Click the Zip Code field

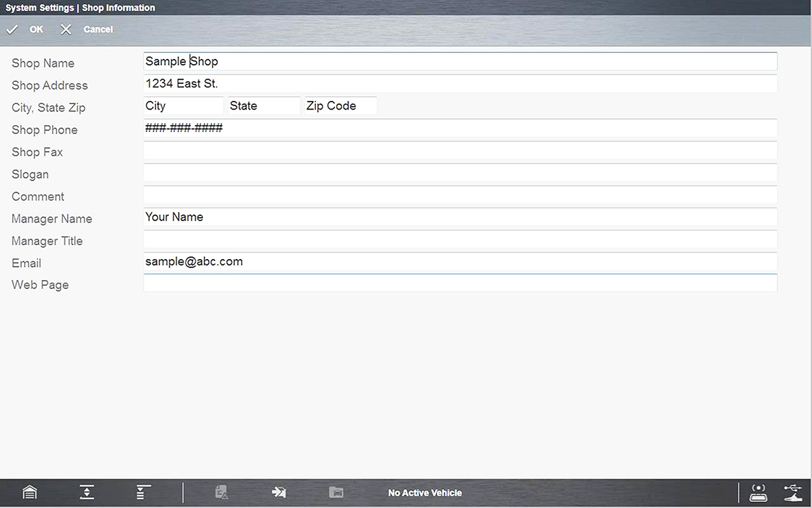340,106
